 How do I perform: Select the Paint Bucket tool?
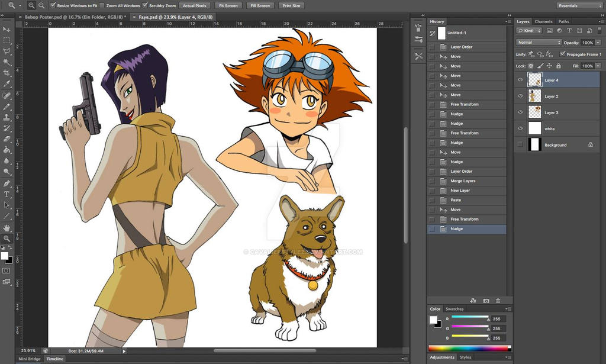(7, 150)
